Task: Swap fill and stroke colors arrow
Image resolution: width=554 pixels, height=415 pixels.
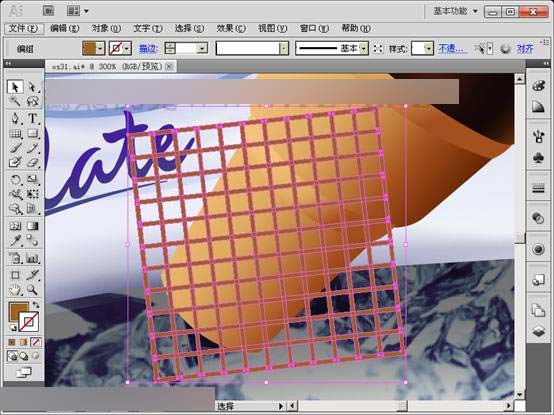Action: [36, 305]
